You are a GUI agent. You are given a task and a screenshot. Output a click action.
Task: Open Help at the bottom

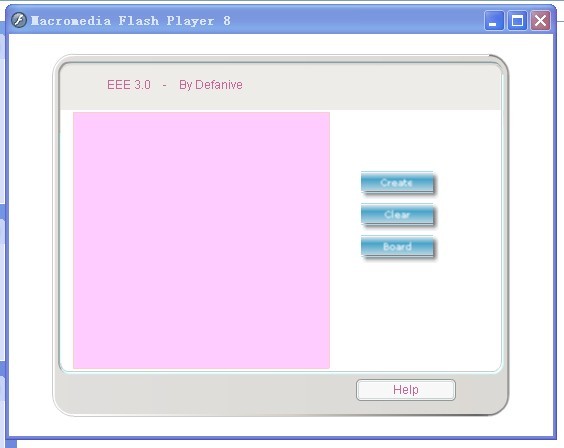click(406, 390)
